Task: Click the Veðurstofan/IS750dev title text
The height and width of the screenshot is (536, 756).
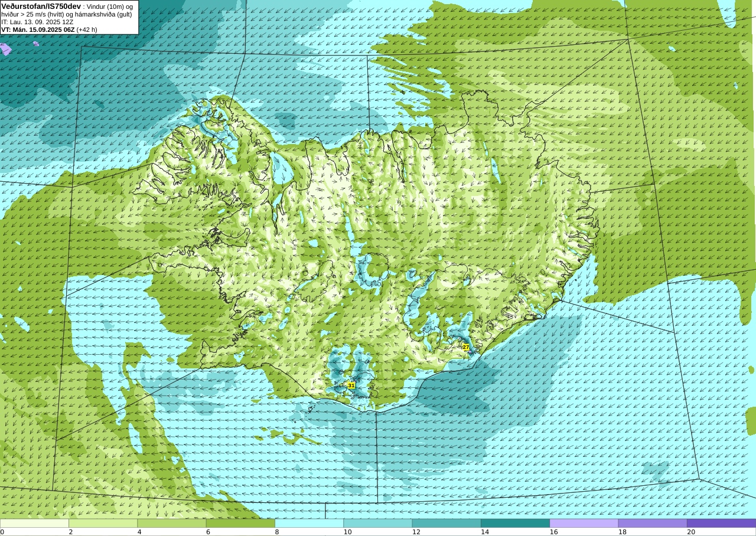Action: pos(41,6)
